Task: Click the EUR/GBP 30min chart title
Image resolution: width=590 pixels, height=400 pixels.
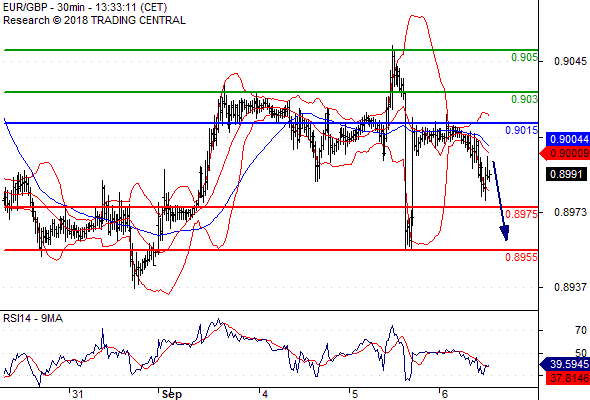Action: click(x=85, y=8)
